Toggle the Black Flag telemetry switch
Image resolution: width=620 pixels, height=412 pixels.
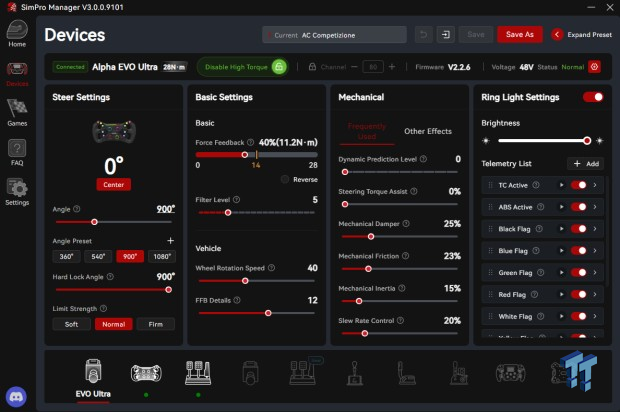coord(578,229)
